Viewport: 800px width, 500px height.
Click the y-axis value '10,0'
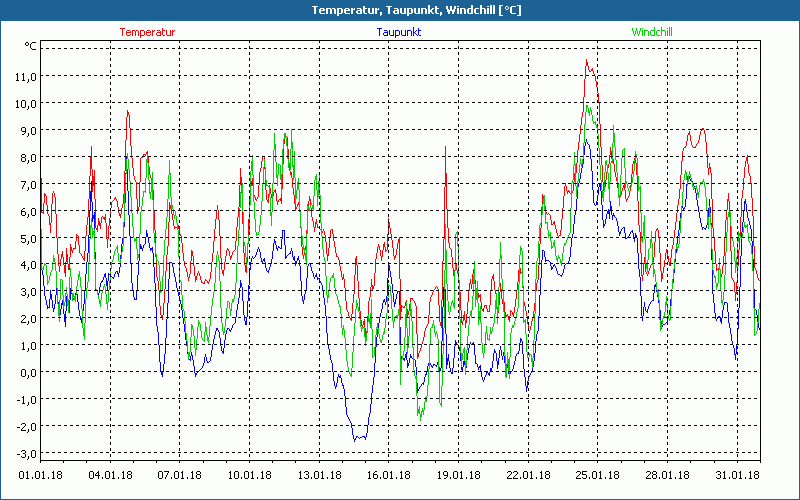click(x=26, y=104)
